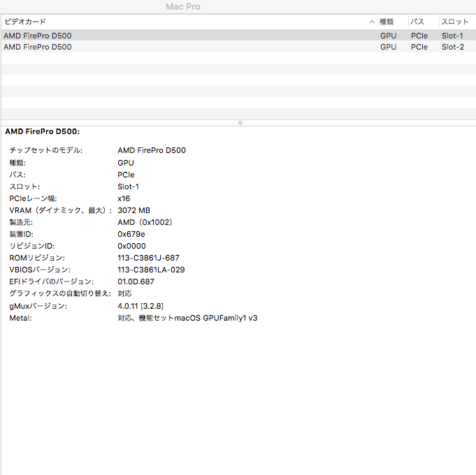
Task: Click the bold AMD FirePro D500: heading
Action: [x=42, y=131]
